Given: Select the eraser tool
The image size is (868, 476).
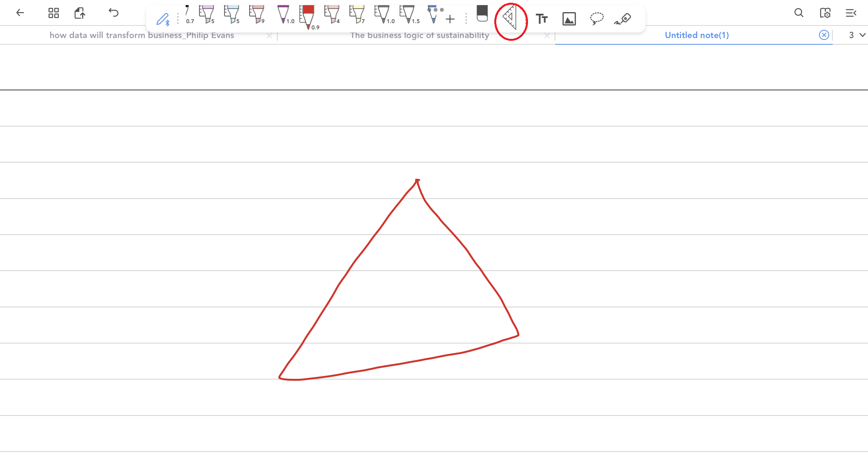Looking at the screenshot, I should tap(482, 14).
